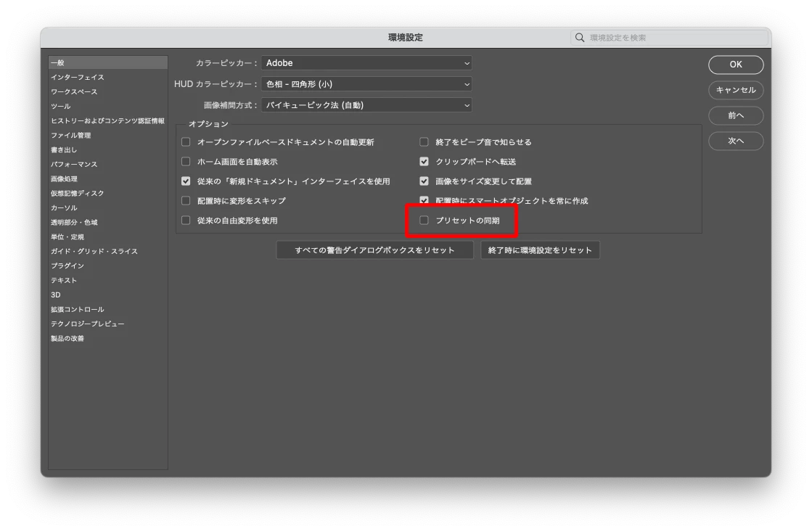Open 単位・定規 preferences section
Image resolution: width=812 pixels, height=531 pixels.
[x=107, y=236]
